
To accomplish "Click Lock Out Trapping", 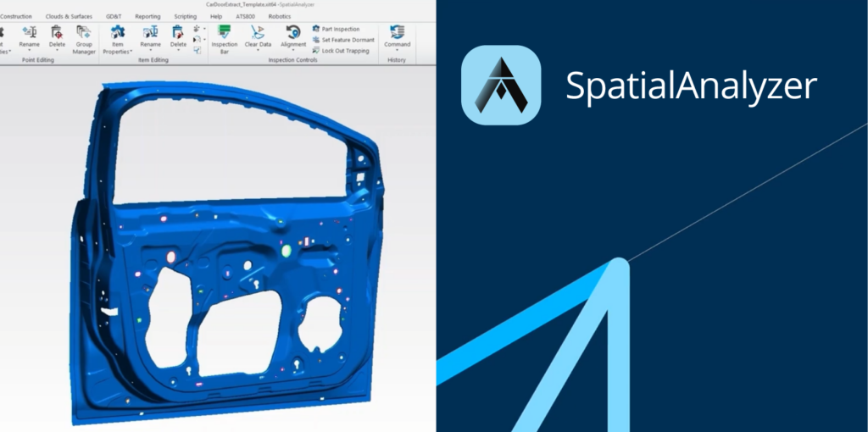I will coord(341,51).
